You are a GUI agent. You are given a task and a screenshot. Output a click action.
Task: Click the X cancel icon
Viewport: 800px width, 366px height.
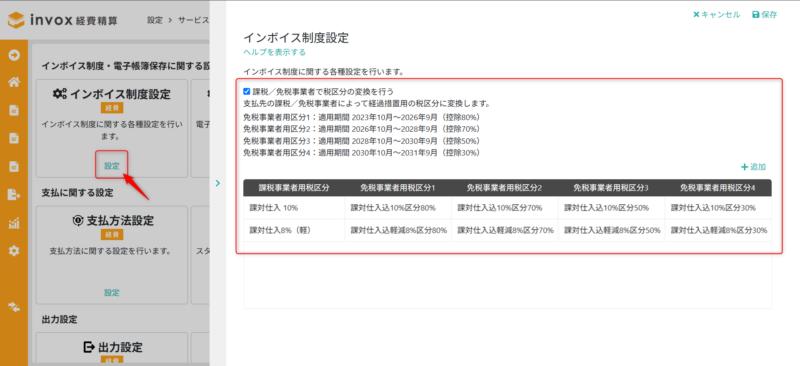coord(696,15)
